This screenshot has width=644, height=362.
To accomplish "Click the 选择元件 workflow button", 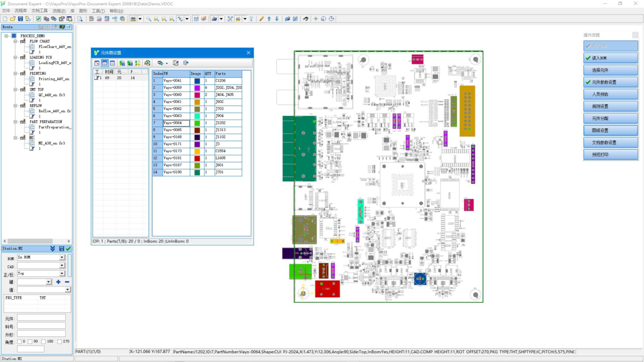I will point(611,70).
